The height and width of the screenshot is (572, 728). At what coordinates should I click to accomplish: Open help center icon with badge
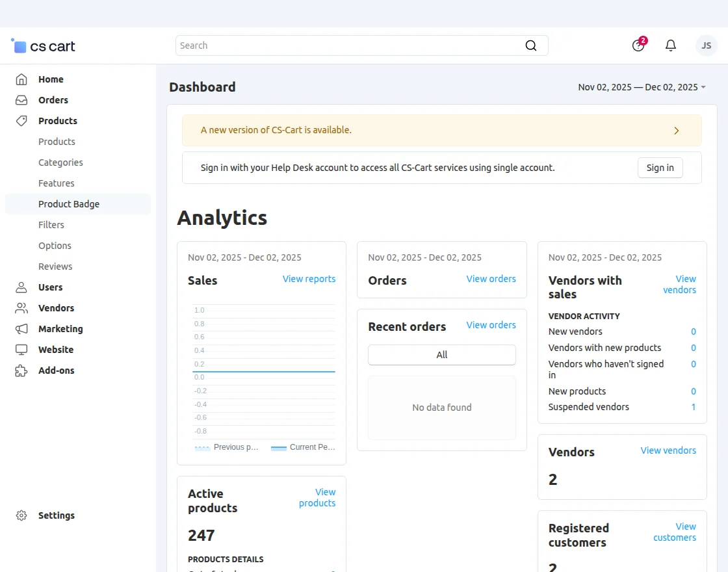click(638, 45)
